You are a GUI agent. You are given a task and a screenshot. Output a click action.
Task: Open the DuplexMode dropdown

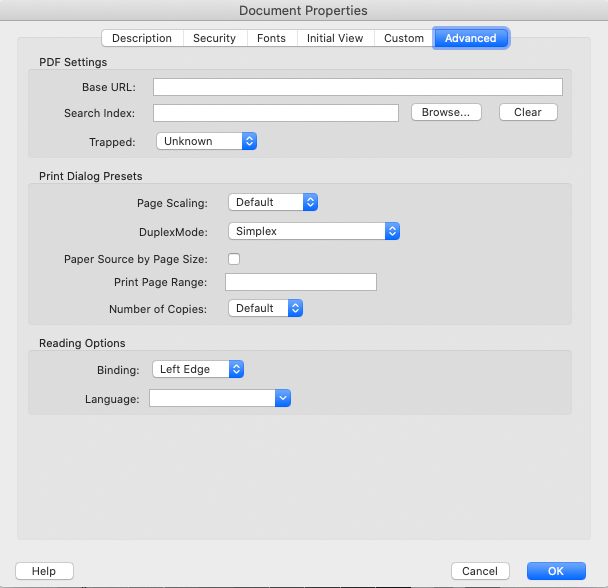tap(314, 231)
